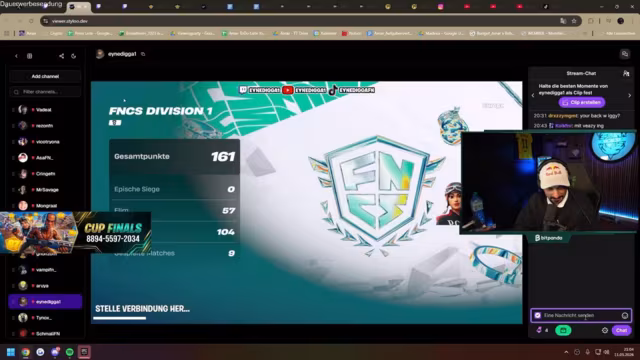Show hidden tray icons chevron

pos(566,352)
